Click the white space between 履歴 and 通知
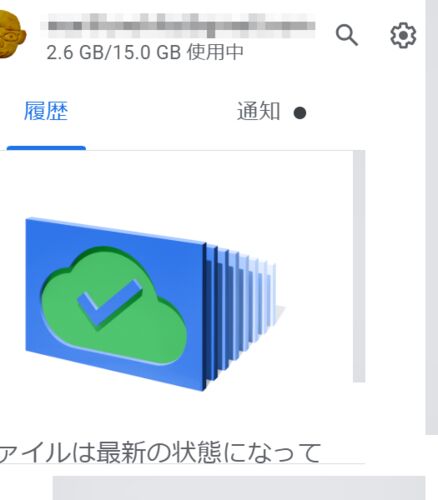438x500 pixels. 152,112
